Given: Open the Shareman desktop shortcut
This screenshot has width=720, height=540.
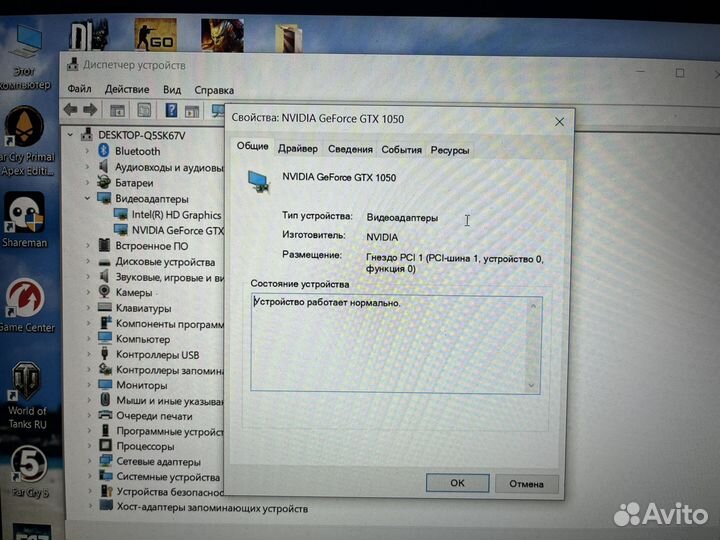Looking at the screenshot, I should (x=24, y=219).
